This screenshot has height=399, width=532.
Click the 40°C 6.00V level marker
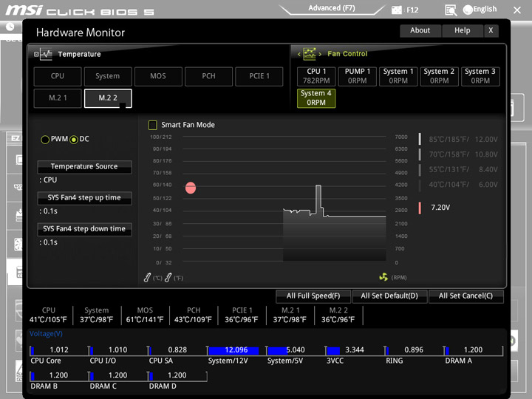420,185
